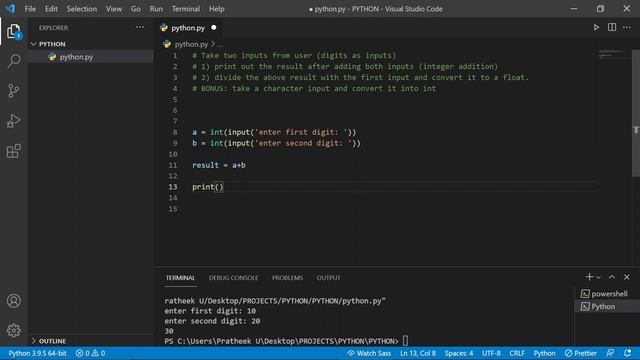Open the Selection menu

[x=82, y=9]
